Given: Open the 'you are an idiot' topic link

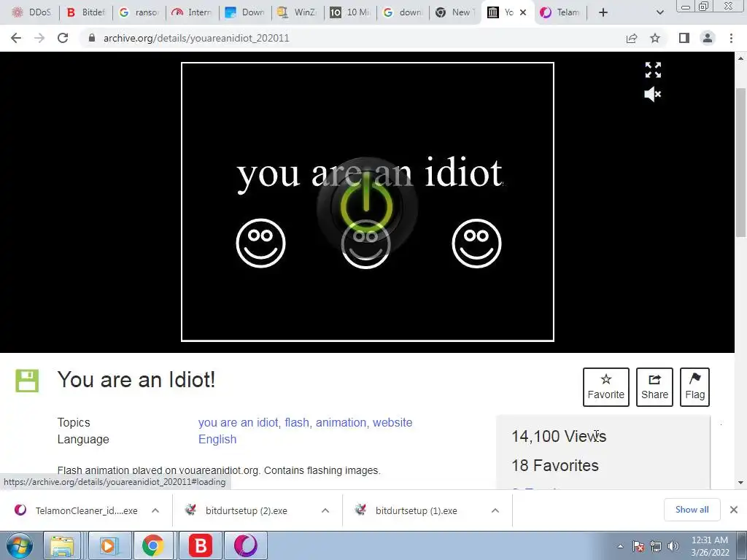Looking at the screenshot, I should (238, 422).
